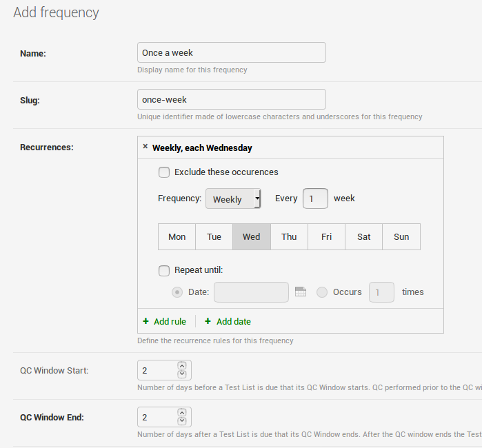Toggle the Sun day button
Screen dimensions: 482x448
coord(401,237)
